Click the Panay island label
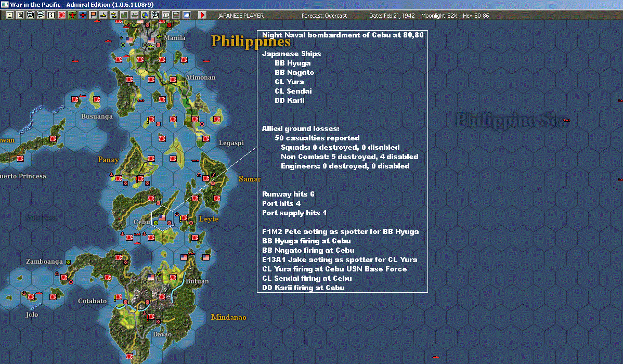623x364 pixels. (108, 160)
